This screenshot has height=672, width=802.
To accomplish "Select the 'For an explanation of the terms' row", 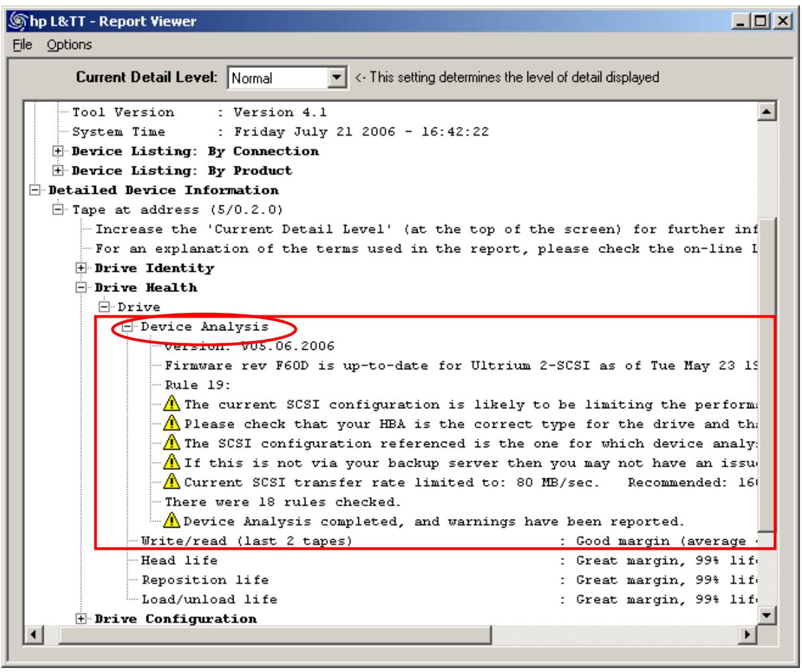I will coord(426,248).
